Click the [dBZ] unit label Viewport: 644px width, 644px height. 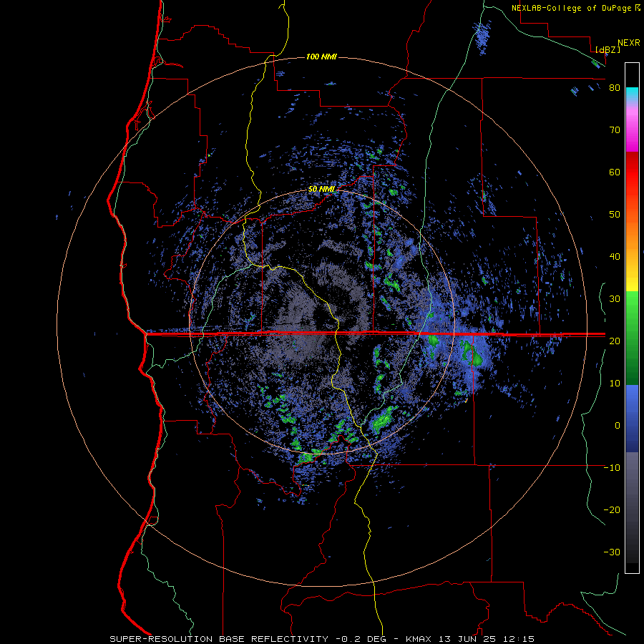click(608, 50)
